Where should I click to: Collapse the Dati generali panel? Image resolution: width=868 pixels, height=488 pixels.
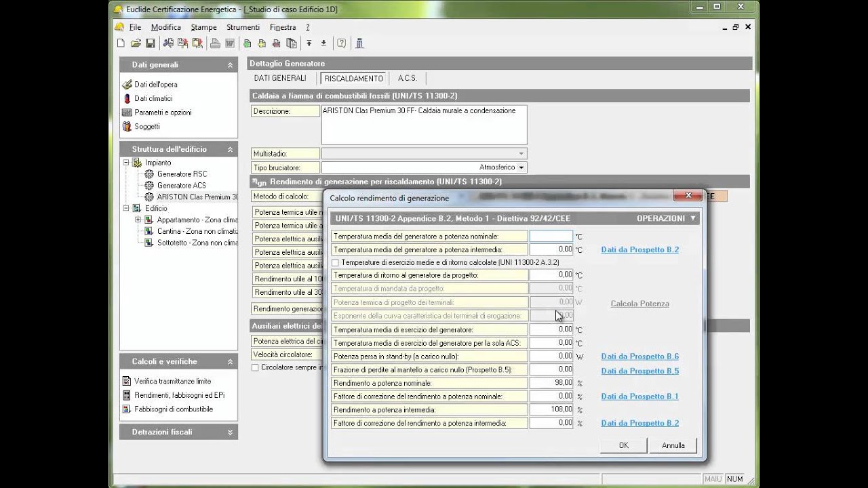coord(230,65)
